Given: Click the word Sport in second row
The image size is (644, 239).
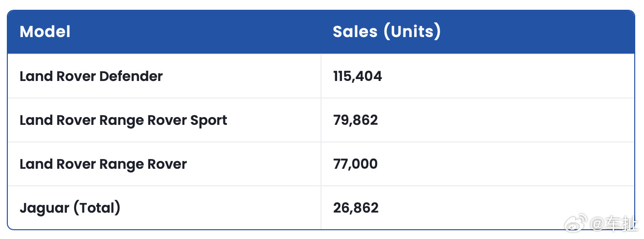Looking at the screenshot, I should coord(209,120).
